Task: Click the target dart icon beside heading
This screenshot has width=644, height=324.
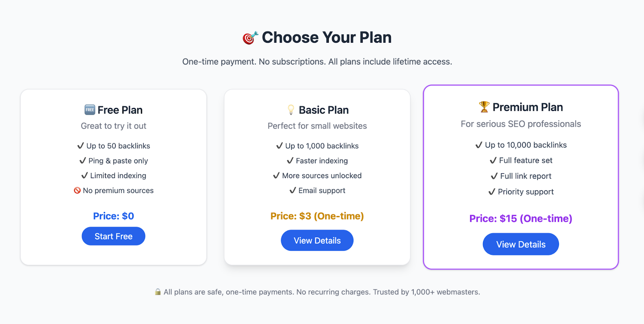Action: (x=250, y=38)
